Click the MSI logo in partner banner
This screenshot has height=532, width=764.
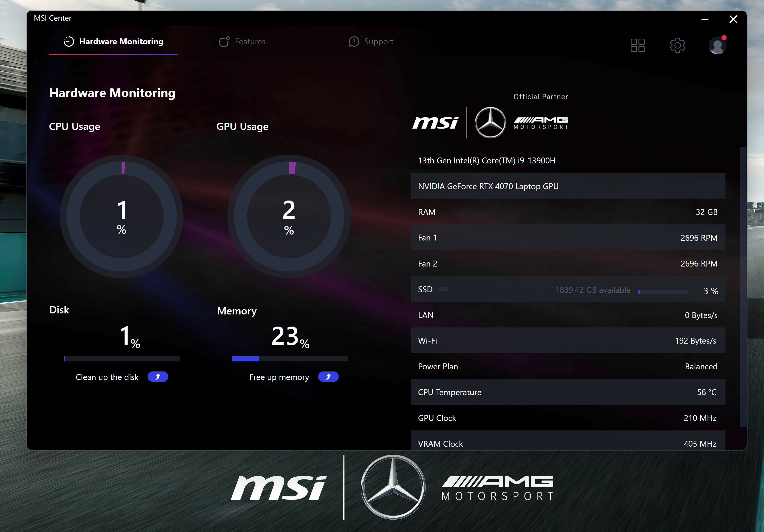point(435,123)
